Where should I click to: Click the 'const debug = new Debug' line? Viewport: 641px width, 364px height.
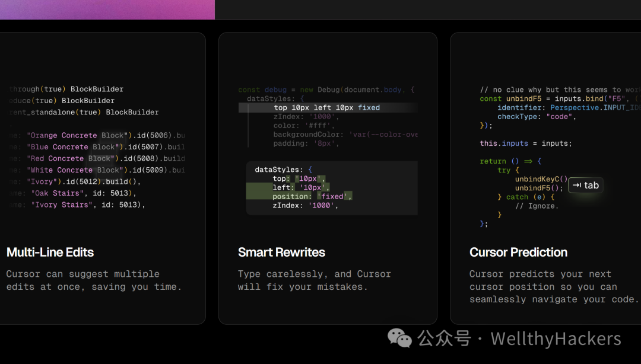[x=326, y=90]
